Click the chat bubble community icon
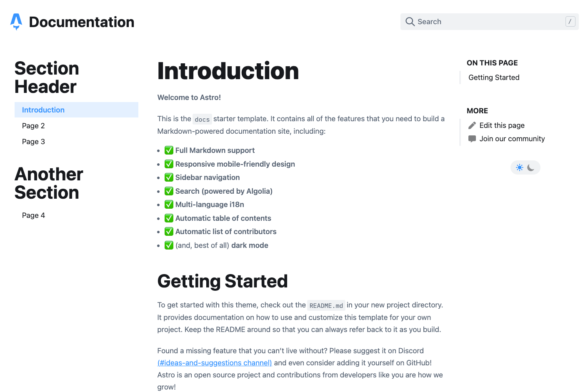 point(472,139)
